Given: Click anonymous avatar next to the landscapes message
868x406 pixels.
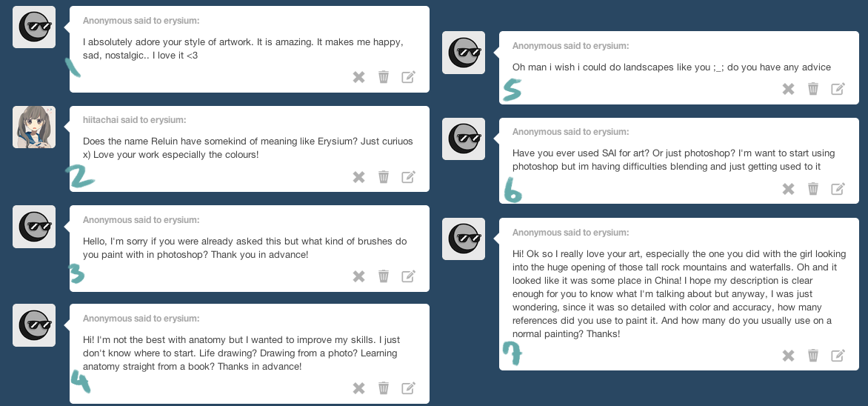Looking at the screenshot, I should pyautogui.click(x=464, y=53).
